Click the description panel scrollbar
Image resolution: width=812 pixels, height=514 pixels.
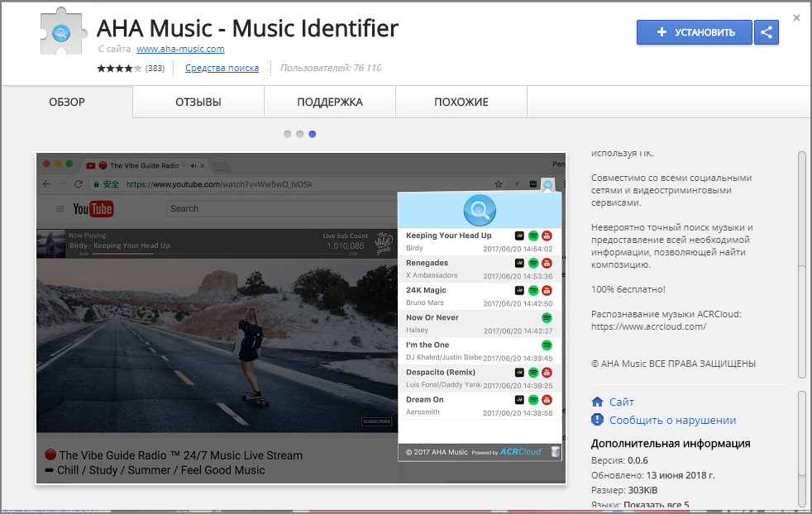[801, 264]
